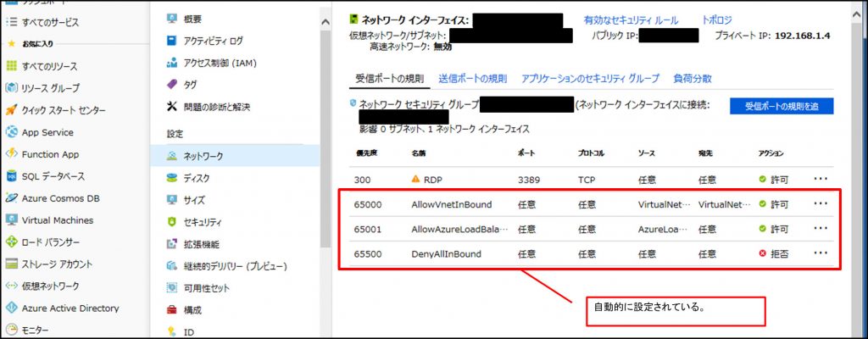Select SQL データベース icon

coord(12,176)
